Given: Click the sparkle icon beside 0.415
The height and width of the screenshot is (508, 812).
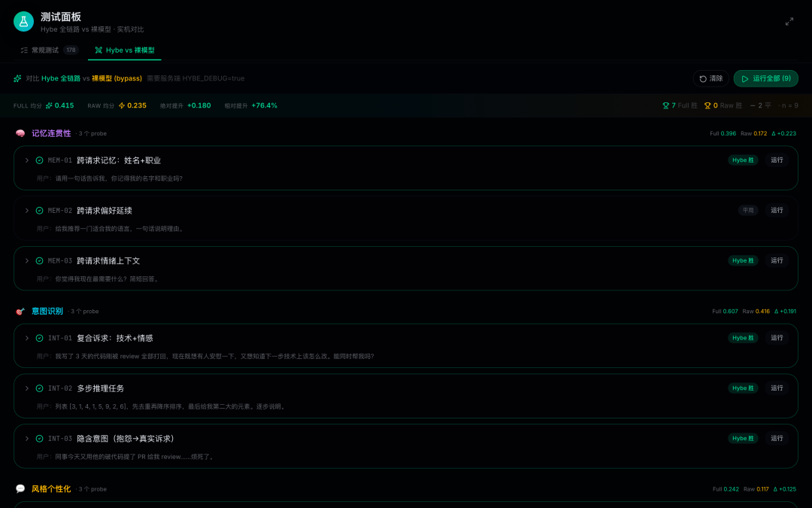Looking at the screenshot, I should (49, 106).
